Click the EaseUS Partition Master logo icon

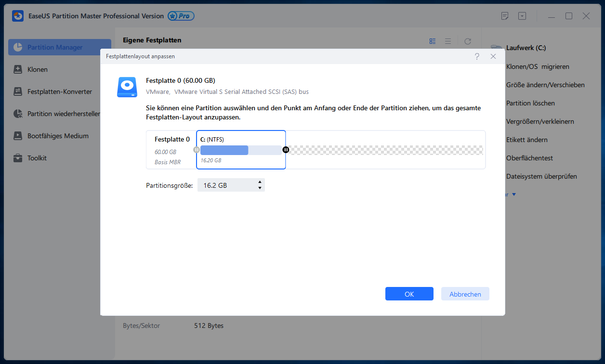tap(18, 16)
